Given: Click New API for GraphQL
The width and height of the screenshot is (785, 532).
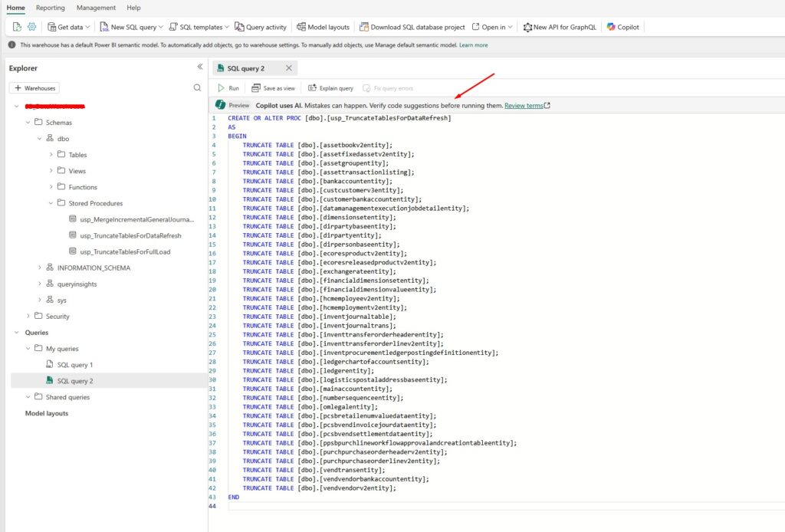Looking at the screenshot, I should pos(560,27).
